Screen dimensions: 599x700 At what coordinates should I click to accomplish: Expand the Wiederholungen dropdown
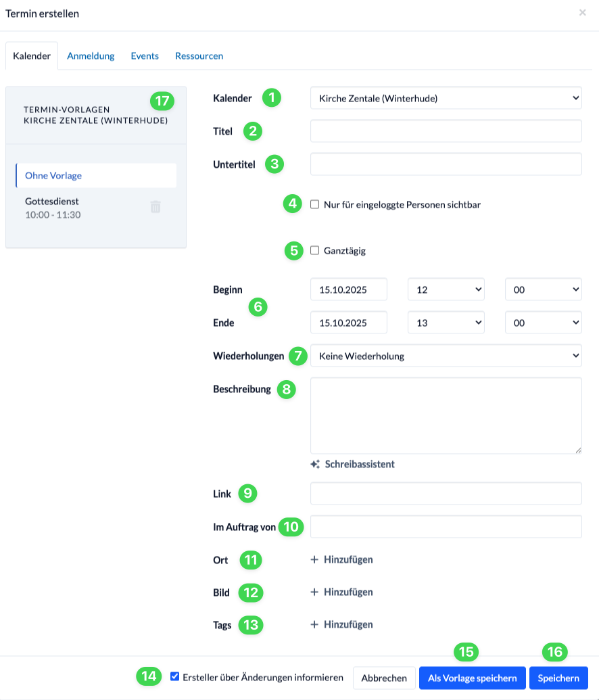tap(446, 356)
